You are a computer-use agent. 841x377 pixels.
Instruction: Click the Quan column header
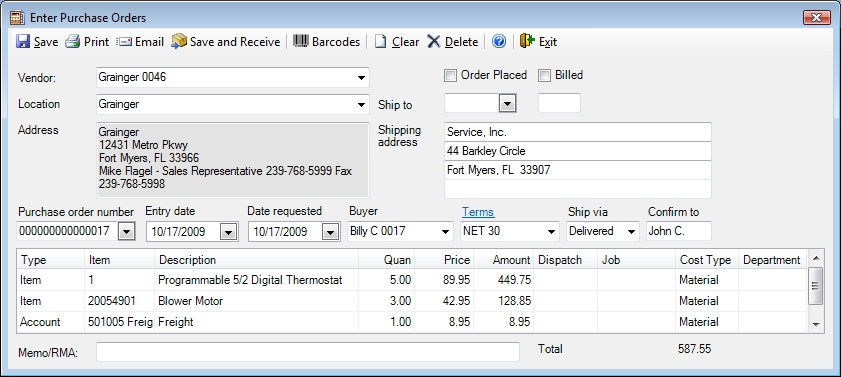pyautogui.click(x=386, y=260)
